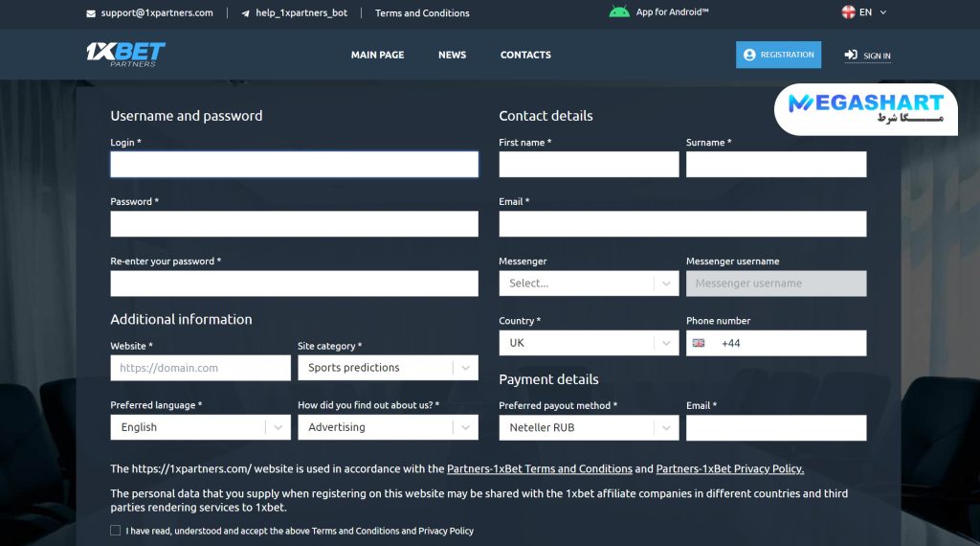Viewport: 980px width, 546px height.
Task: Click the Telegram paper plane icon
Action: point(246,13)
